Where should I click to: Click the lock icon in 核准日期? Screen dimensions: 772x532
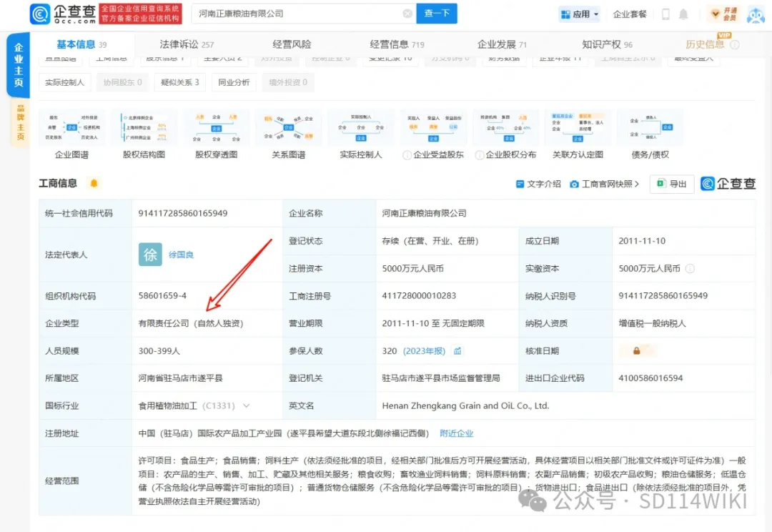click(x=637, y=350)
